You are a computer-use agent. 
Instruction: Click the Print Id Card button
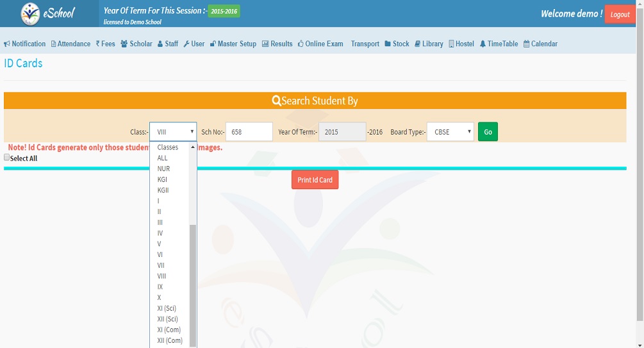315,180
